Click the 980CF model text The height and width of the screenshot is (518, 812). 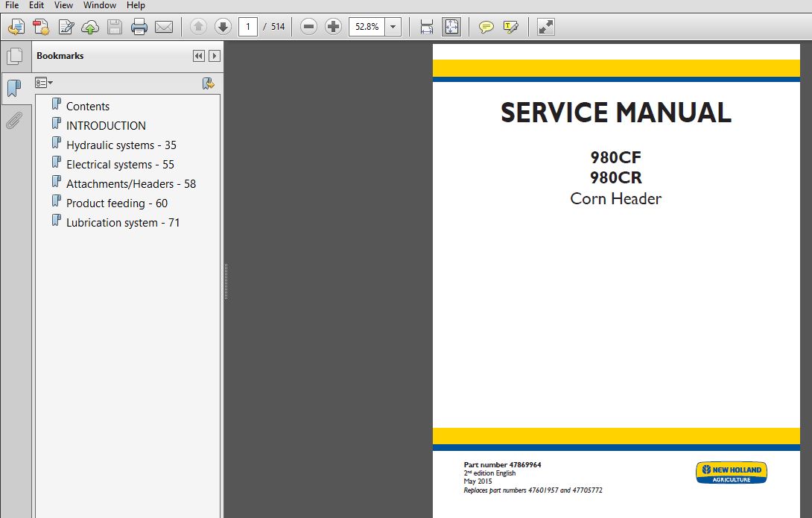coord(616,157)
